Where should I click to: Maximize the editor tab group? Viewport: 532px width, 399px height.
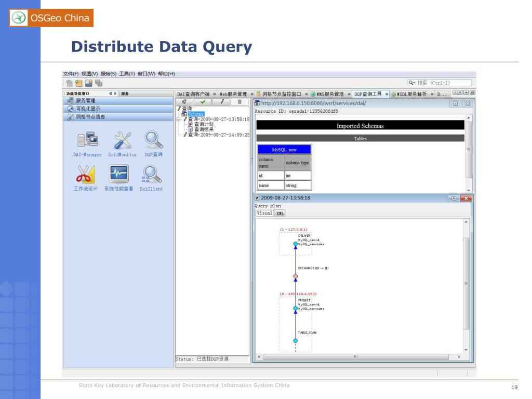472,92
